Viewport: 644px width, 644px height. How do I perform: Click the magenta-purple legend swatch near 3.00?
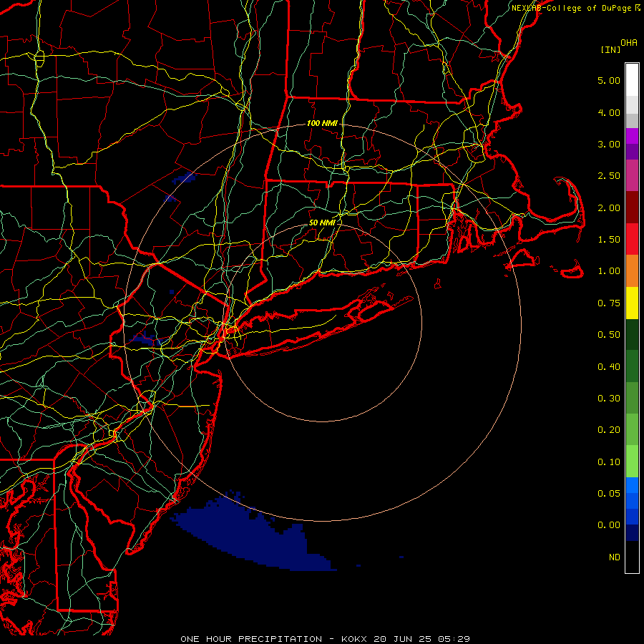point(632,136)
